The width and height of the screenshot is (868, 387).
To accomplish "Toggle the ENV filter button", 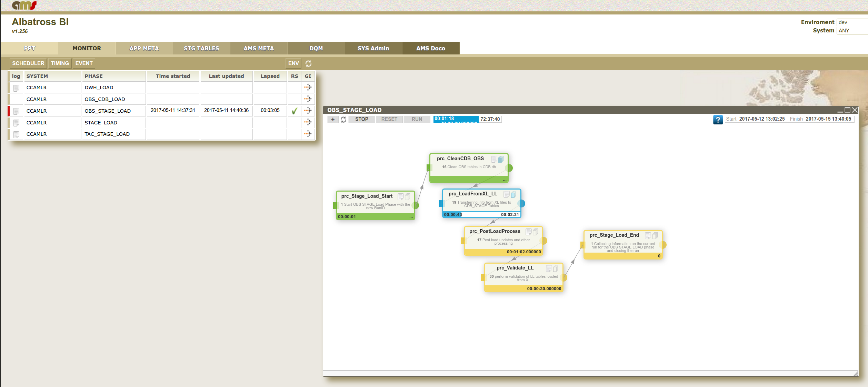I will click(x=293, y=63).
